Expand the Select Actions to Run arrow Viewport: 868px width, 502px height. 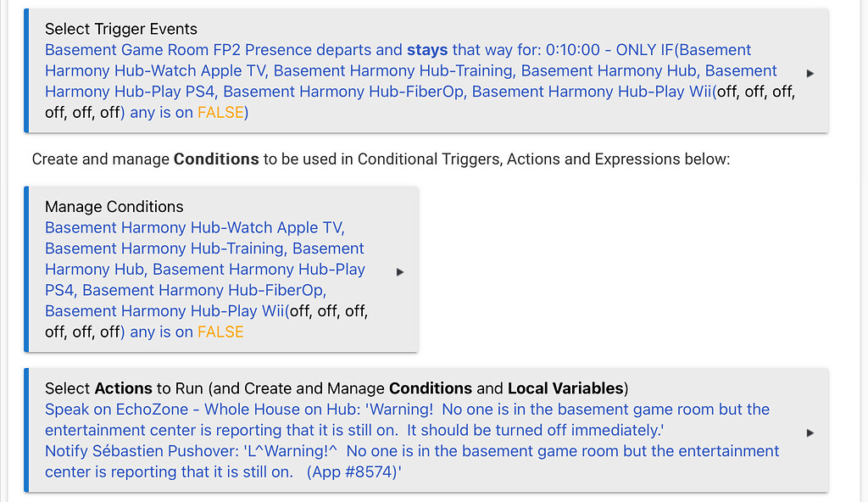(x=810, y=432)
